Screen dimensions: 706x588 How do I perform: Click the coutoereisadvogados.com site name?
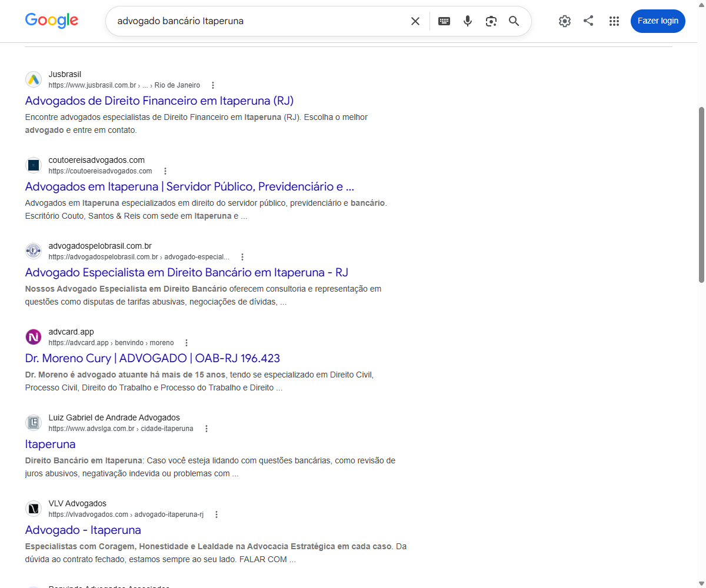(96, 160)
